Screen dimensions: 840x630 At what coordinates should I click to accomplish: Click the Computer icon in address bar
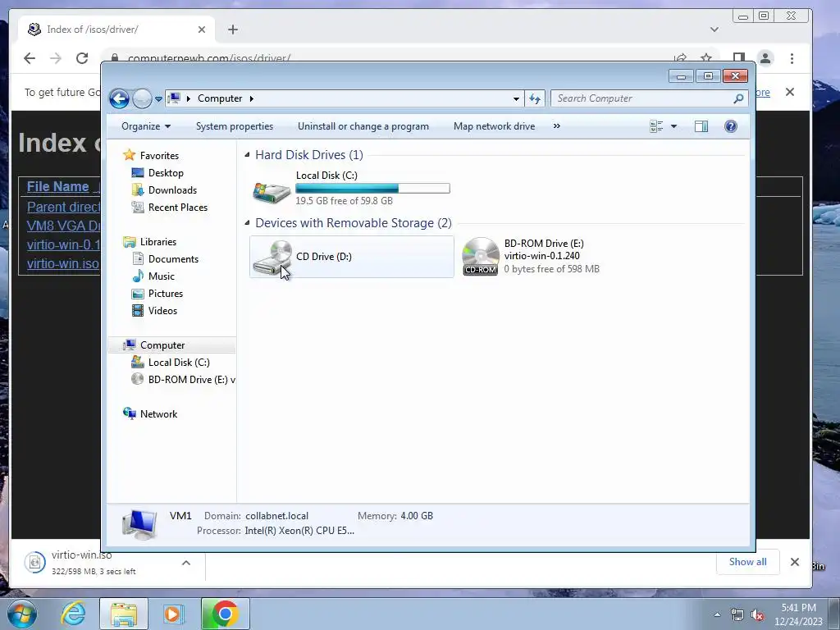(x=174, y=98)
